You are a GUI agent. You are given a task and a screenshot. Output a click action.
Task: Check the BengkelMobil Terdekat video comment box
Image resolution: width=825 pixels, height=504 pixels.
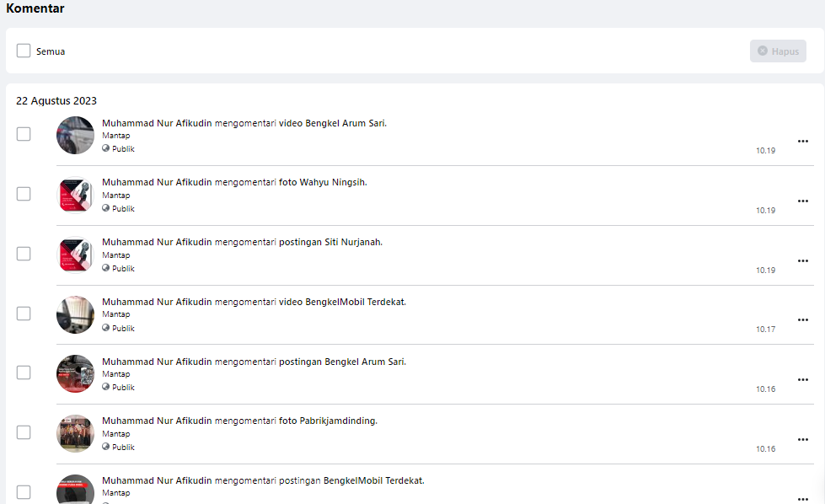tap(24, 314)
